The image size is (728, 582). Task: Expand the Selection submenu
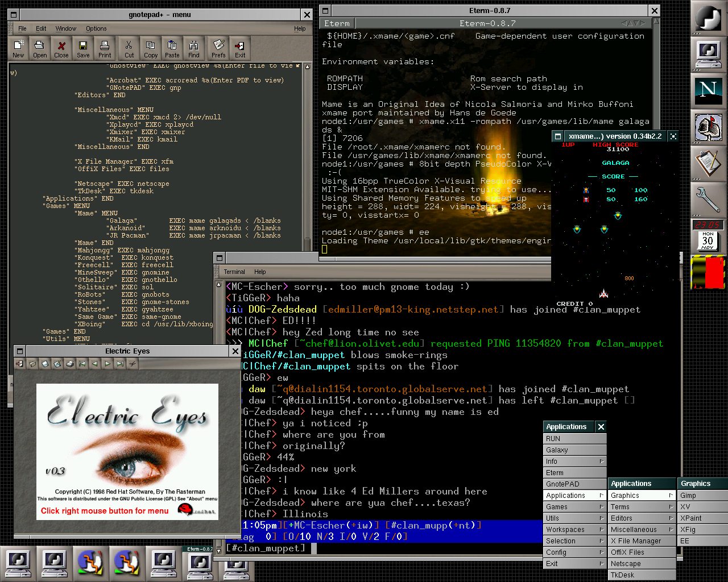pyautogui.click(x=575, y=541)
